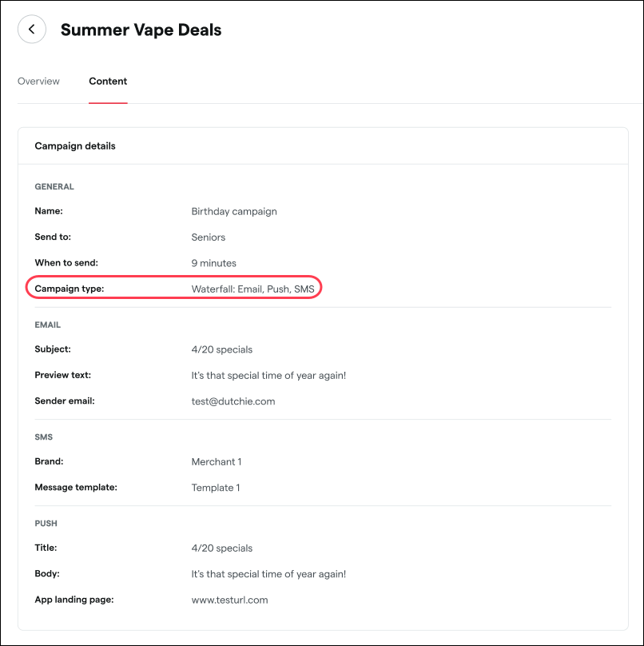Select the Content tab
The height and width of the screenshot is (646, 644).
[108, 82]
